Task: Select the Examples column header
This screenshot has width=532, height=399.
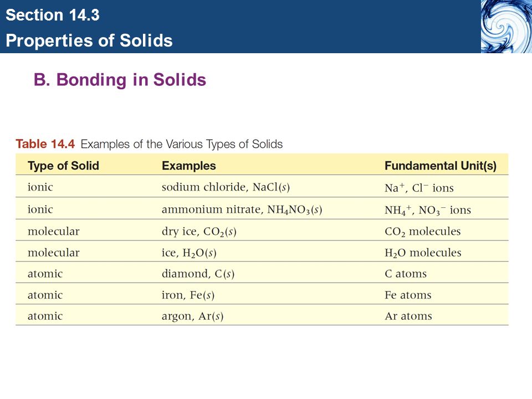Action: coord(188,166)
